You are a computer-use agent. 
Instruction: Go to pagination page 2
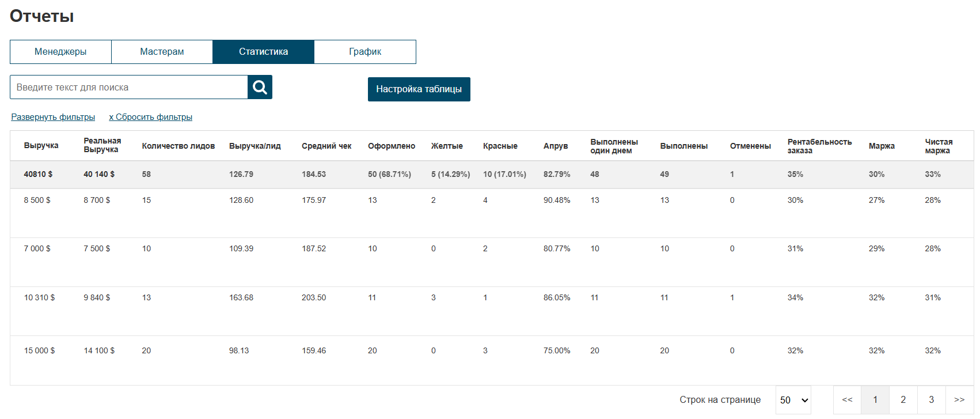tap(903, 400)
